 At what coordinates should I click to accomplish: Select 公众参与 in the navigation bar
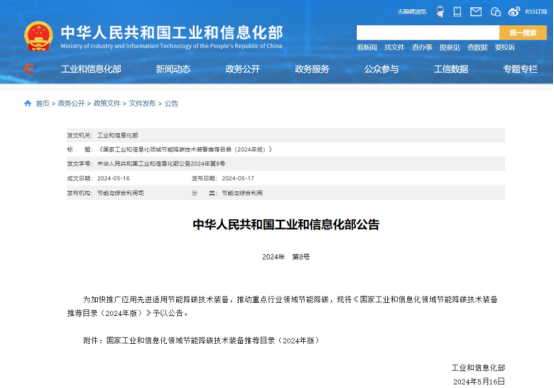pos(382,69)
